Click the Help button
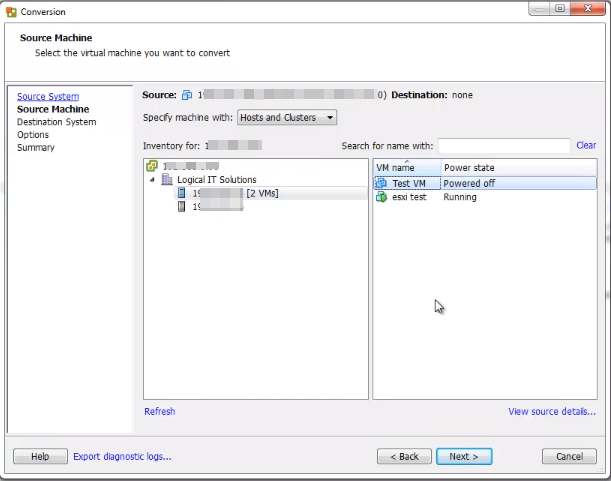611x481 pixels. [40, 456]
